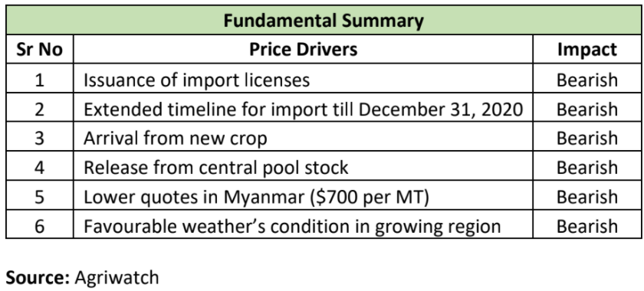Viewport: 644px width, 291px height.
Task: Select the serial number 3 cell
Action: click(x=39, y=136)
